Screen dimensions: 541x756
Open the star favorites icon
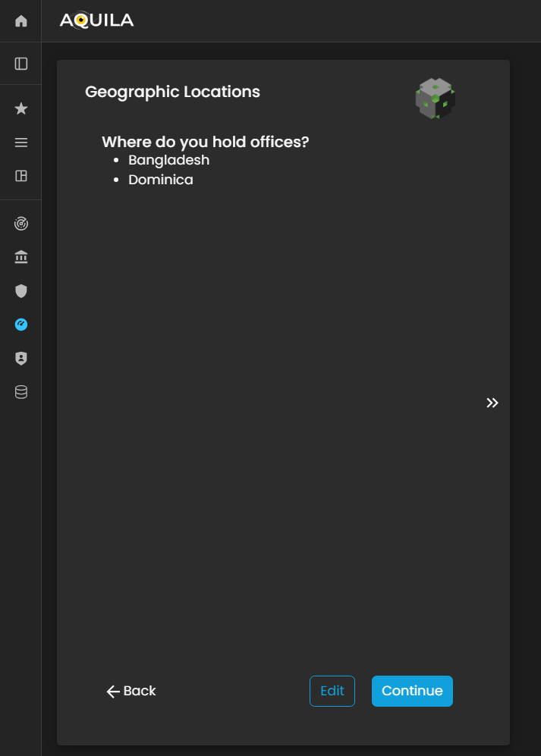click(x=21, y=109)
